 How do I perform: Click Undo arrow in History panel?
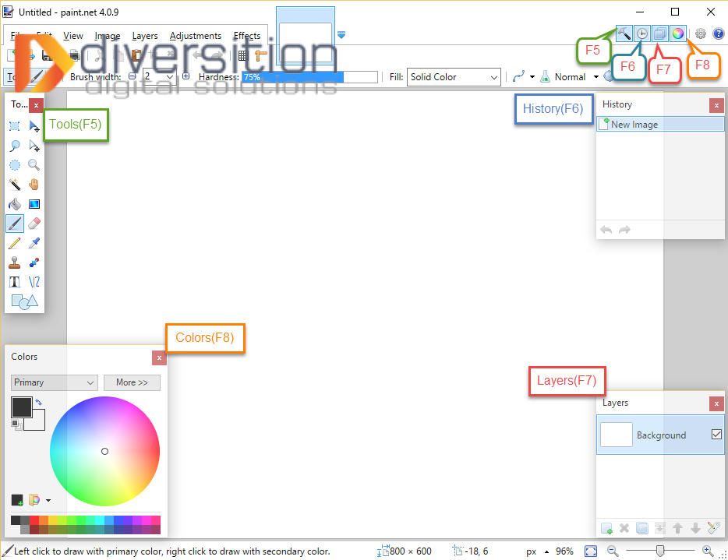[x=606, y=230]
